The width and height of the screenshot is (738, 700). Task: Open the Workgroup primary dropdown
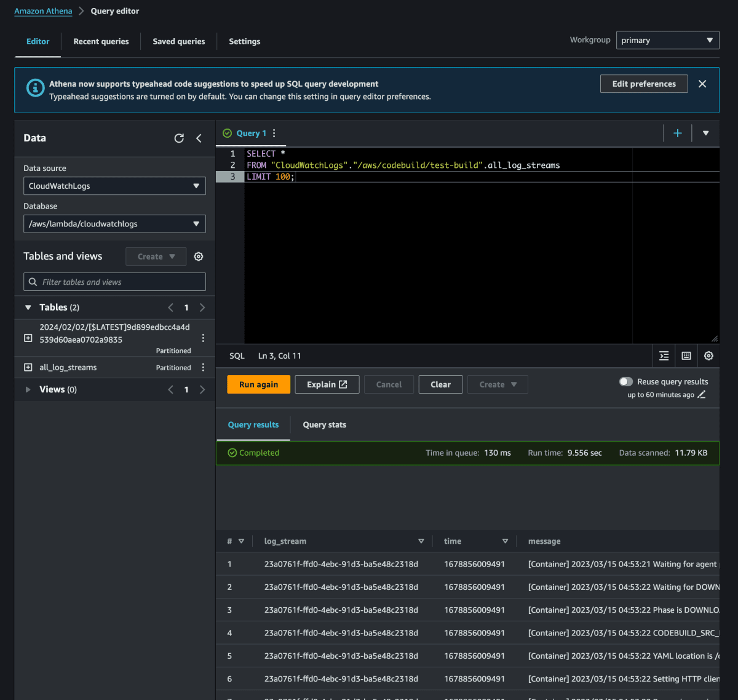[667, 41]
